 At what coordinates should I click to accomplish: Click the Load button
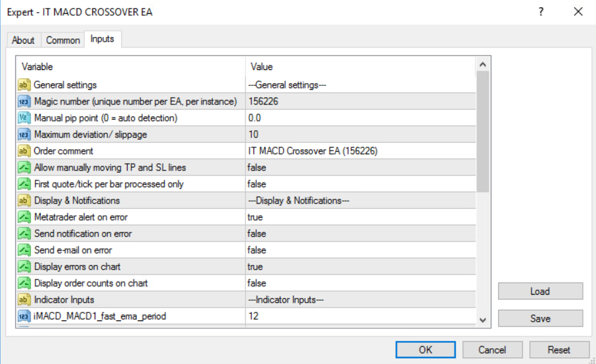coord(540,291)
